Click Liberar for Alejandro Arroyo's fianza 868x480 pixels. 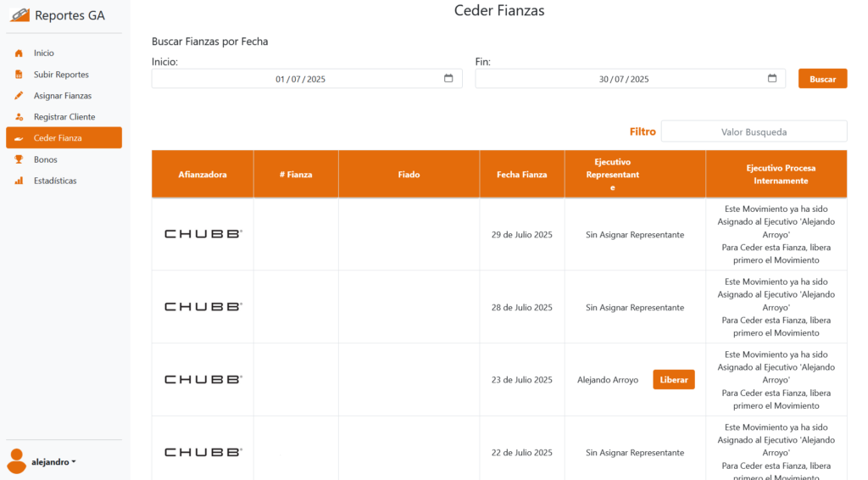[x=673, y=380]
